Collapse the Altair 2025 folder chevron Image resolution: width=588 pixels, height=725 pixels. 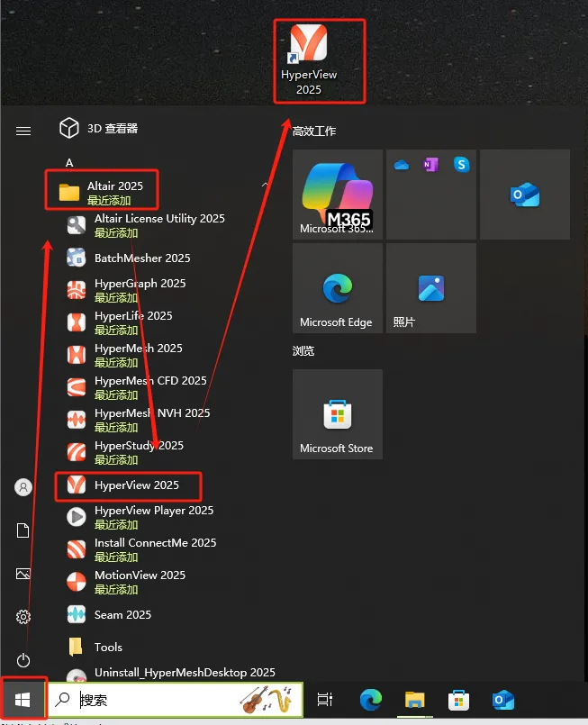[265, 185]
